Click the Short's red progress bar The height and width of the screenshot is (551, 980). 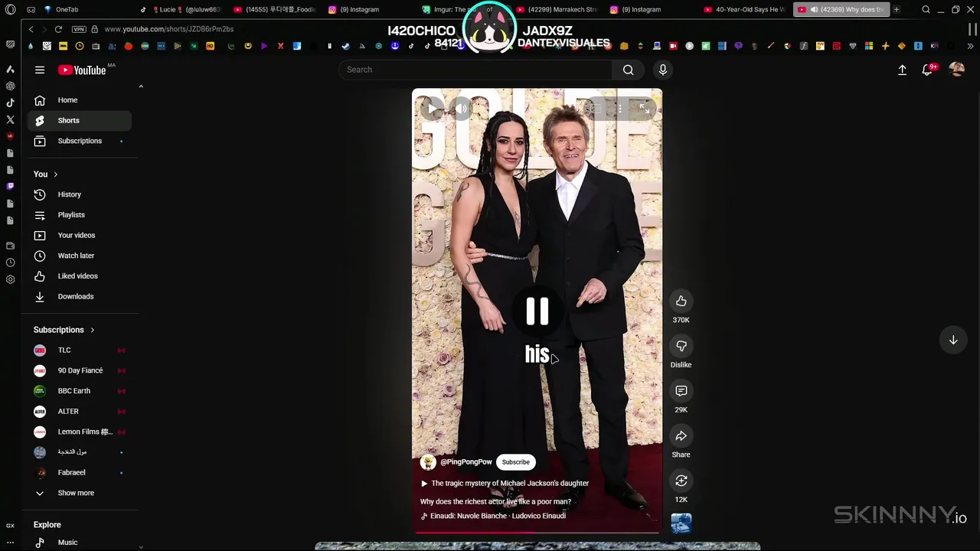[537, 532]
